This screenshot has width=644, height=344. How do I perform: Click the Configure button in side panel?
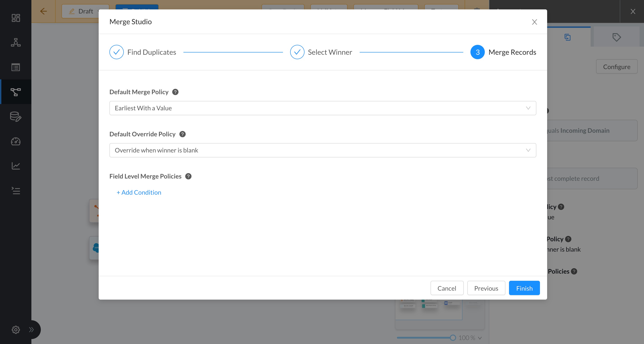tap(616, 67)
